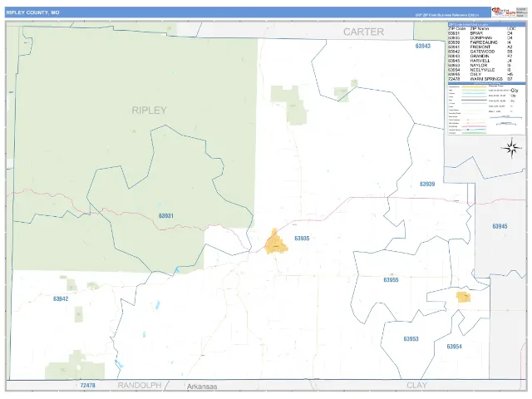The image size is (532, 399).
Task: Click ZIP code label 63954 on map
Action: (x=455, y=347)
